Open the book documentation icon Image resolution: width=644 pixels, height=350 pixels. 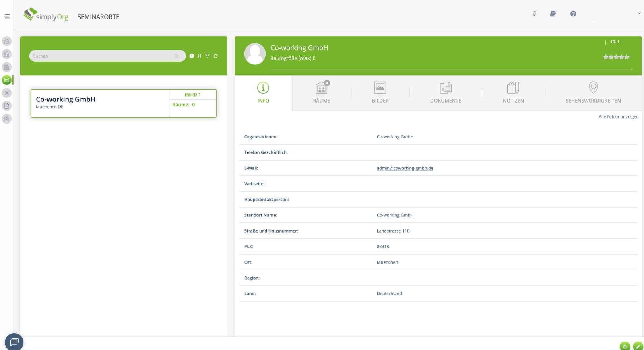pos(553,14)
